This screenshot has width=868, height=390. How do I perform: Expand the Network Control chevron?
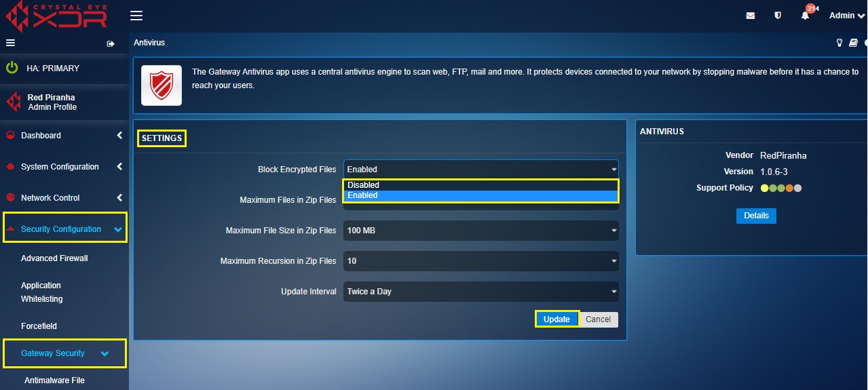pyautogui.click(x=119, y=198)
